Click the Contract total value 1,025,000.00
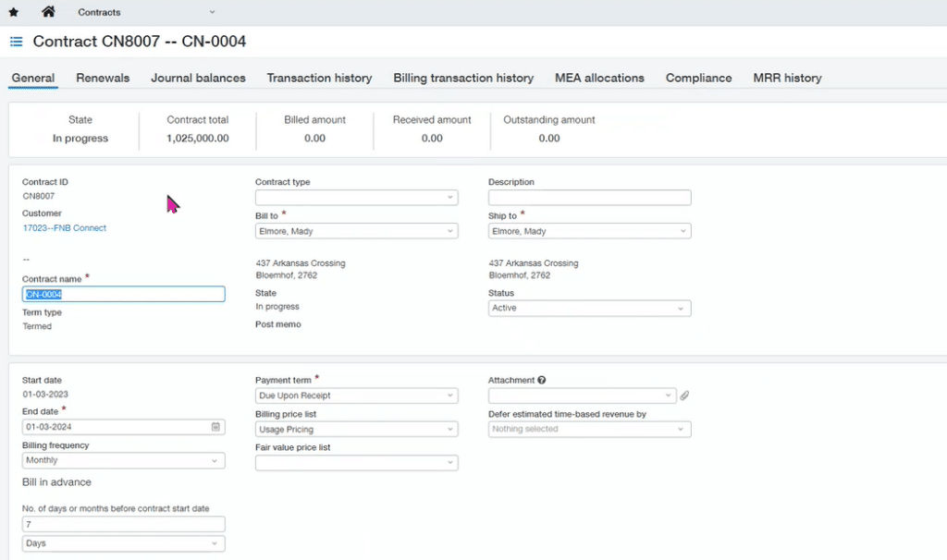 [x=198, y=139]
